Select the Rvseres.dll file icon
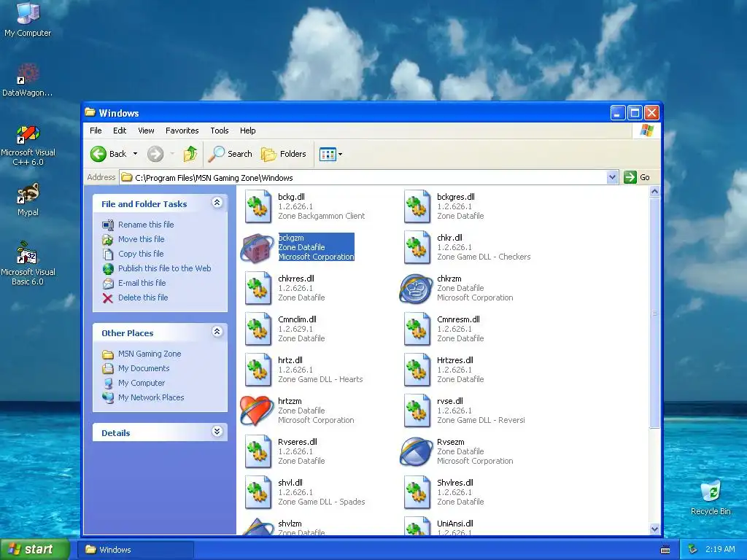 click(258, 452)
